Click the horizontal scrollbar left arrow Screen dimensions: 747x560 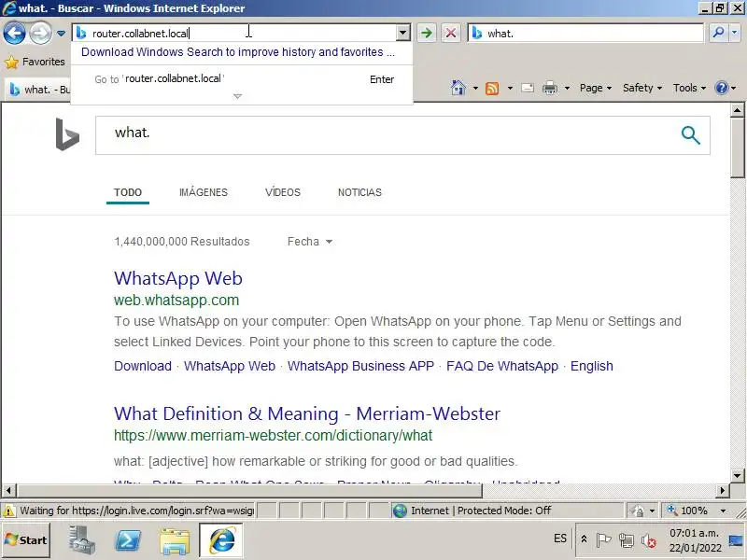(x=8, y=490)
